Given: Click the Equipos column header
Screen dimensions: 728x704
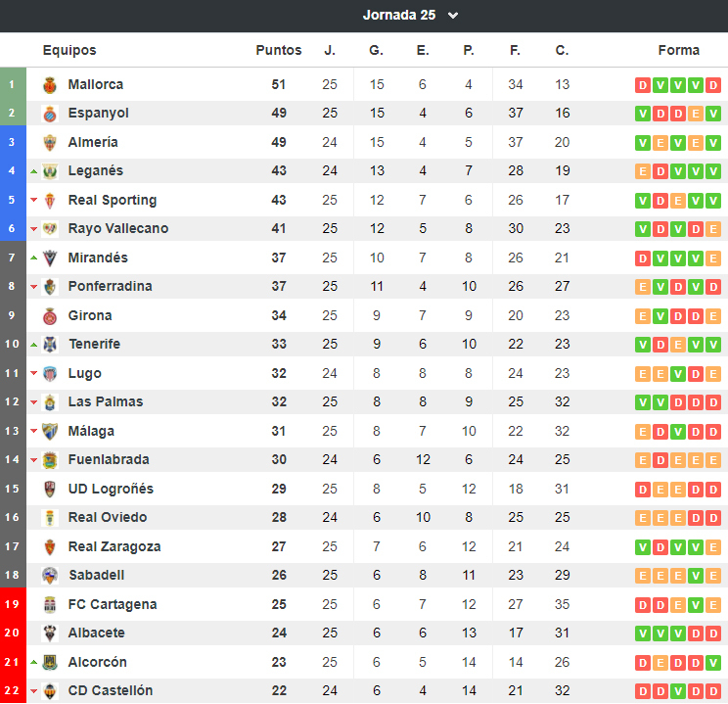Looking at the screenshot, I should click(x=69, y=50).
